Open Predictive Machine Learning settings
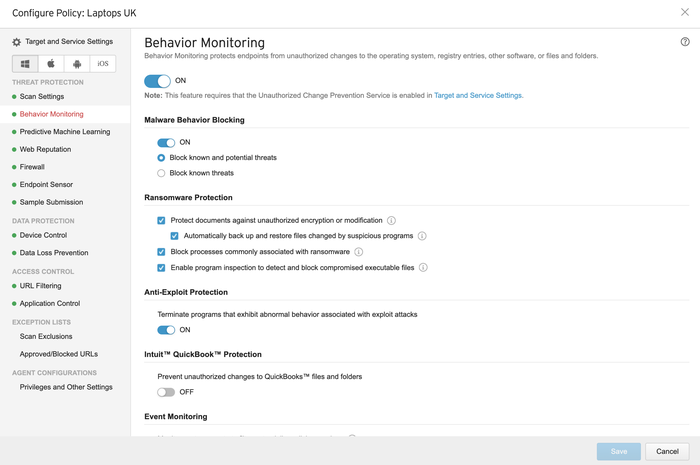Screen dimensions: 700x465 65,132
